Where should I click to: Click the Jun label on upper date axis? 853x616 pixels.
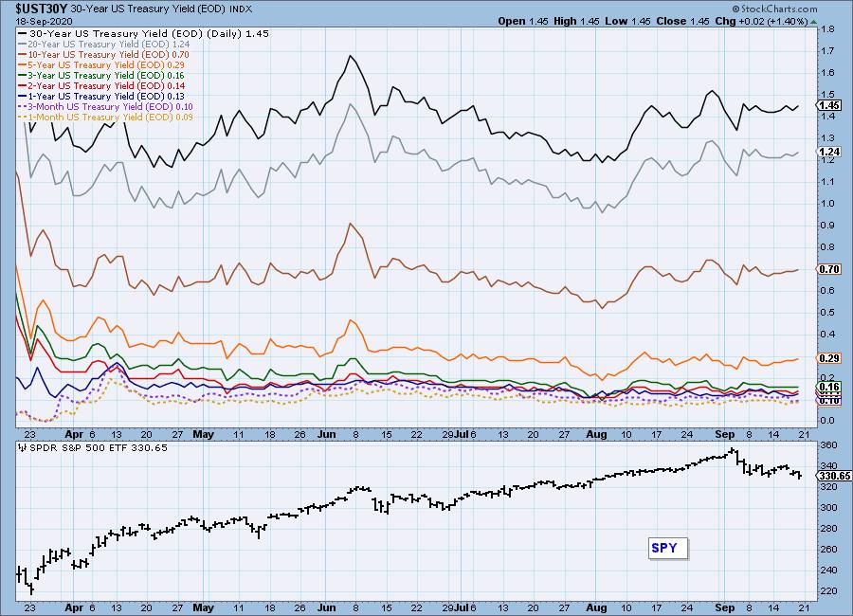click(x=326, y=434)
